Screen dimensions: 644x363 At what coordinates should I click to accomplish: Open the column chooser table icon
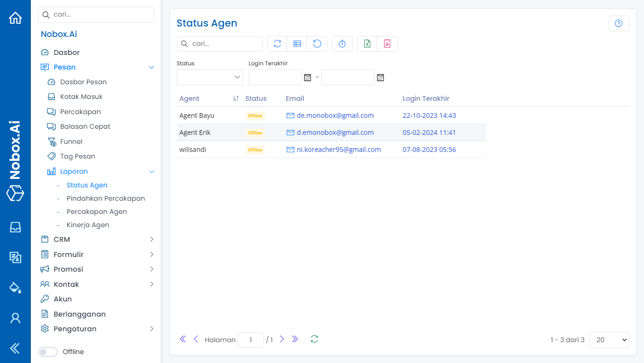tap(297, 44)
